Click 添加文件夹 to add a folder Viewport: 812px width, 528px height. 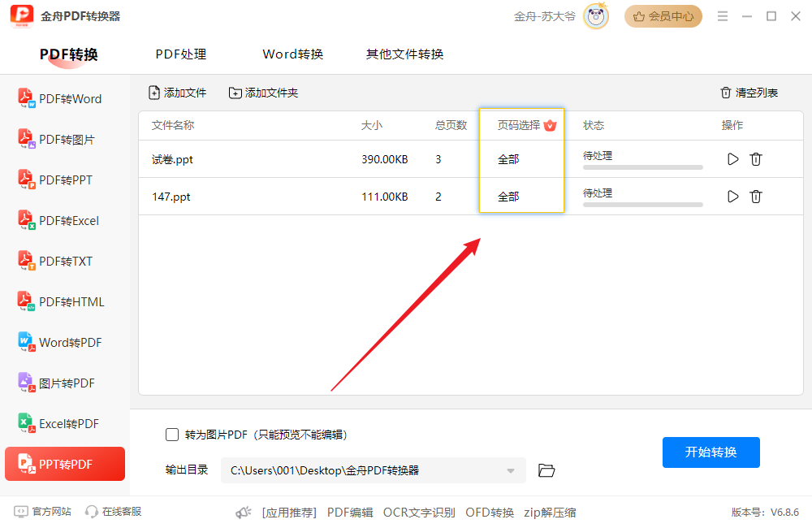(264, 93)
